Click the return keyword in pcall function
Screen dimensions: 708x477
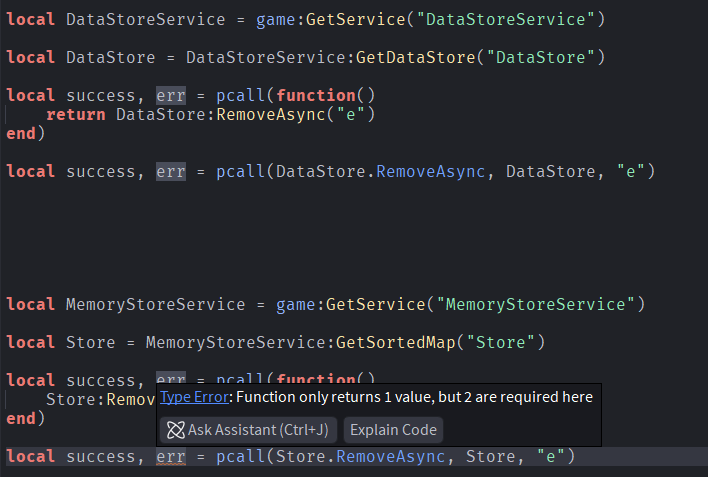pyautogui.click(x=76, y=114)
